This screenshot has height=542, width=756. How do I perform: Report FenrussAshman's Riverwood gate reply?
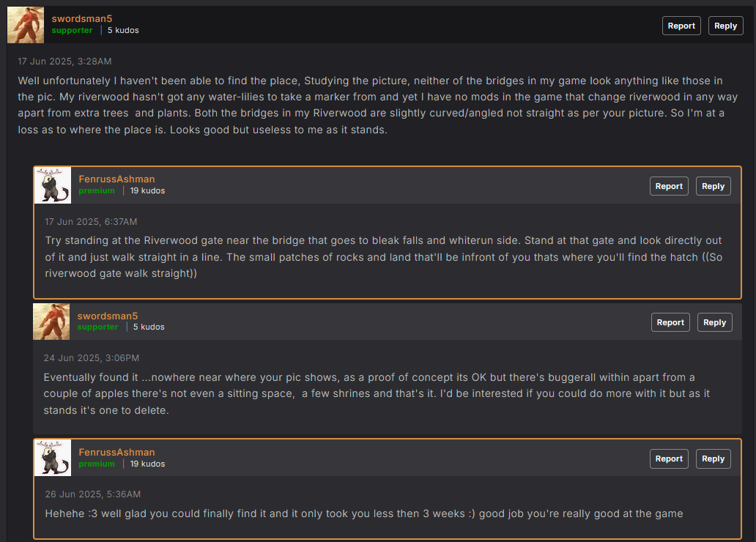pyautogui.click(x=669, y=186)
